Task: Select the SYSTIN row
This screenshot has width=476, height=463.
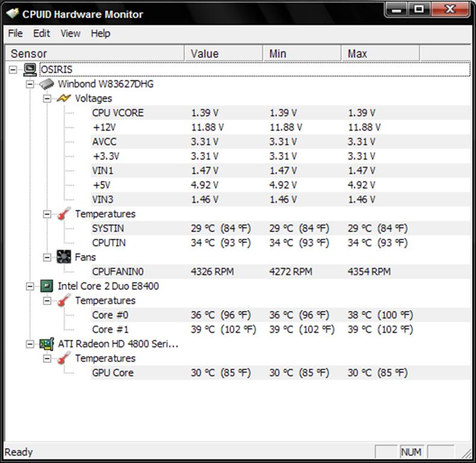Action: (281, 228)
